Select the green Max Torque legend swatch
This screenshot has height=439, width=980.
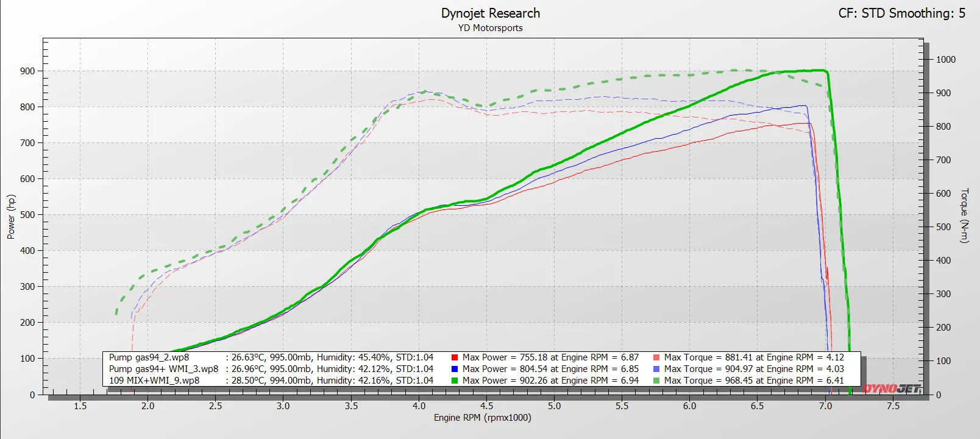tap(656, 381)
